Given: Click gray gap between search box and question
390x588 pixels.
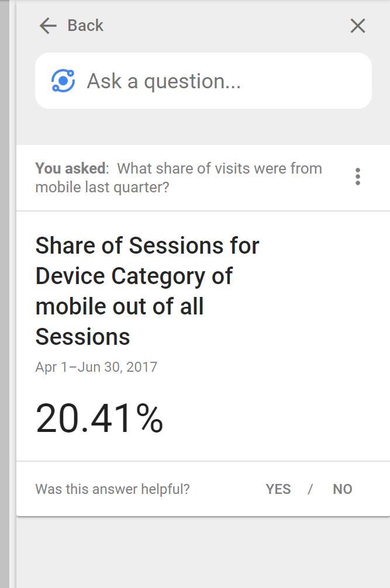Looking at the screenshot, I should pos(202,127).
